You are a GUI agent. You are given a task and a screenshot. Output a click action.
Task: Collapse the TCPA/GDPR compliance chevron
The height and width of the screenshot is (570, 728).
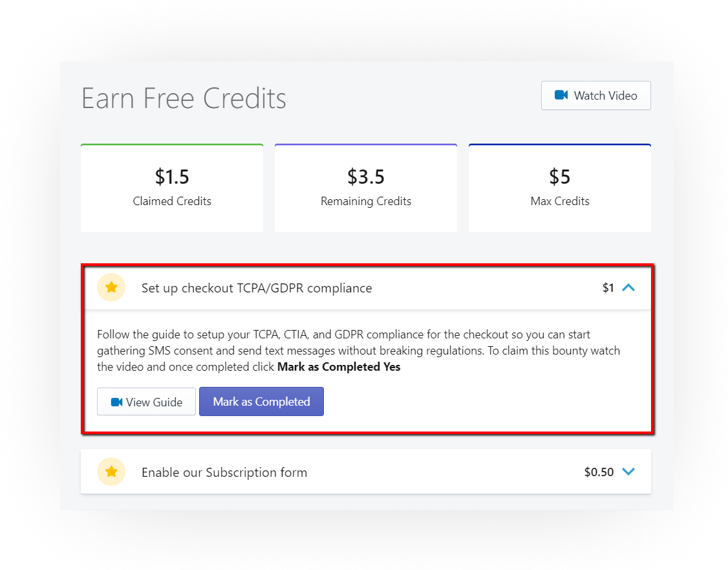pos(628,287)
